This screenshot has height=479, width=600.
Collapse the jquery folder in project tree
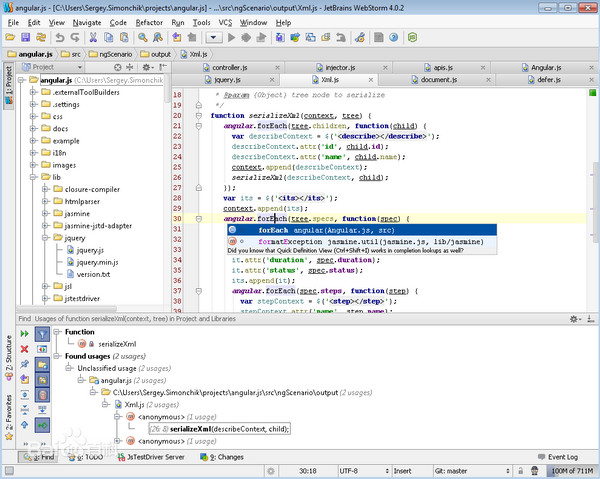(x=45, y=239)
